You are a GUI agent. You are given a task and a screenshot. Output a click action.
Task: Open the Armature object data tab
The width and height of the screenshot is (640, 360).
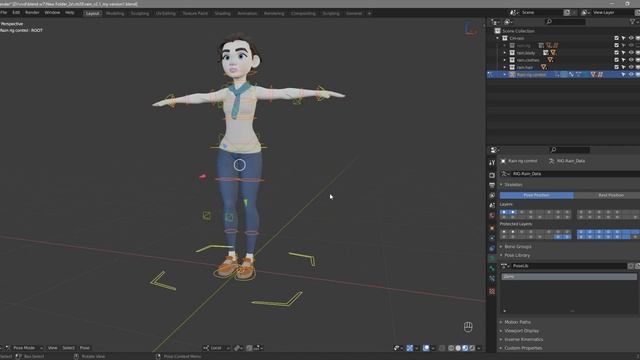[492, 258]
